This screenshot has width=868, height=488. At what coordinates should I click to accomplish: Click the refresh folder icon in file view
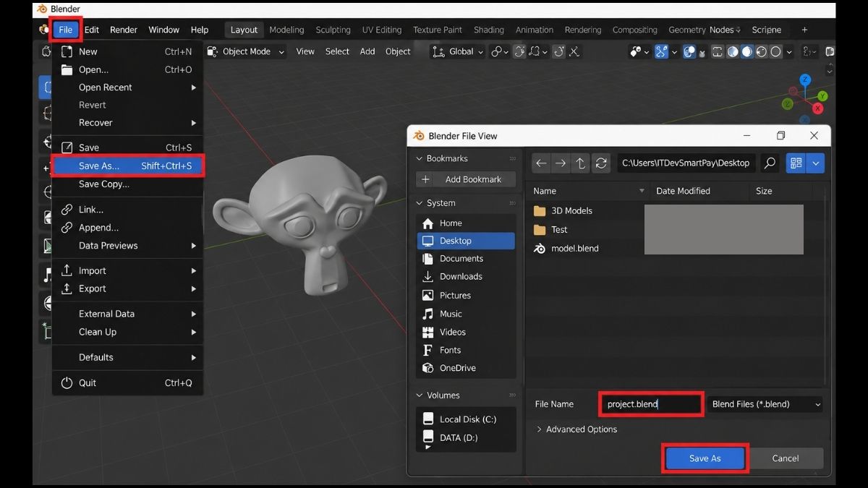point(601,163)
